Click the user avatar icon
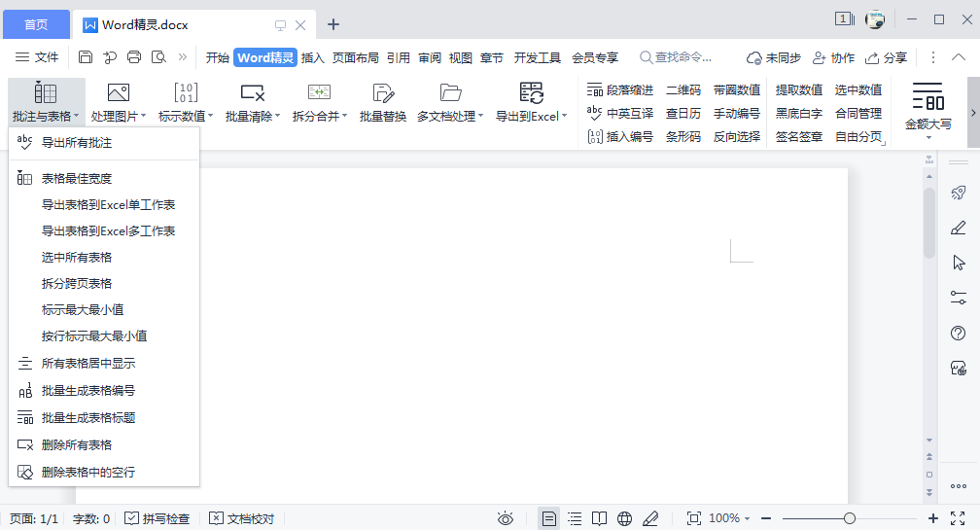Viewport: 980px width, 530px height. (875, 19)
